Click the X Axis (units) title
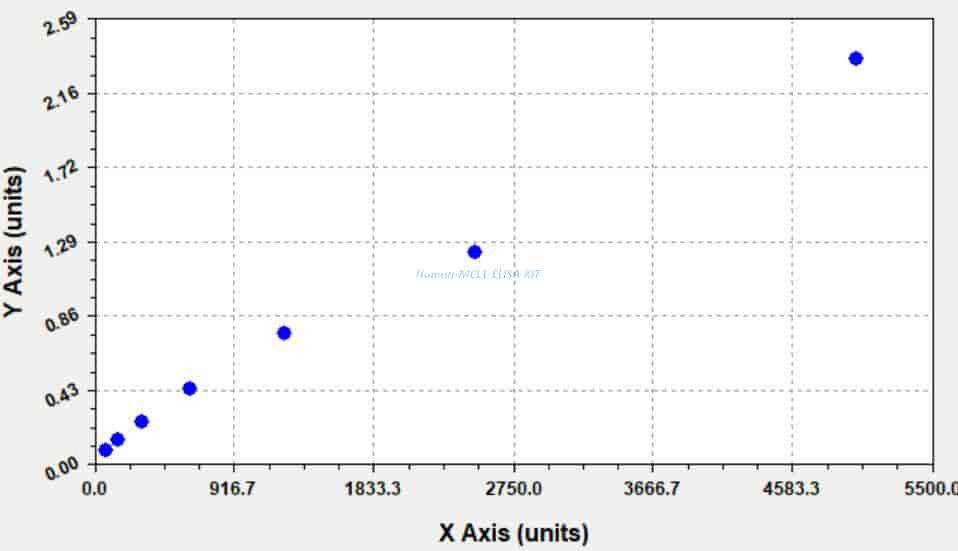Screen dimensions: 958x551 (x=514, y=533)
